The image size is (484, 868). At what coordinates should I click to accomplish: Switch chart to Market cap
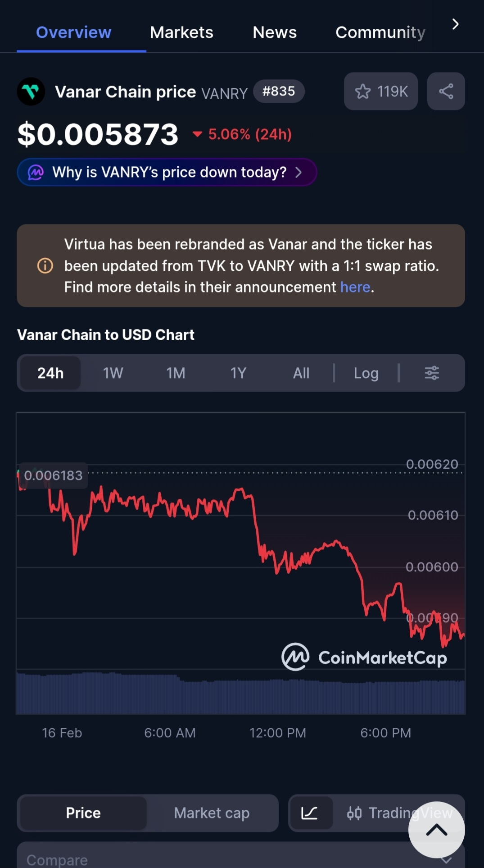(x=212, y=813)
